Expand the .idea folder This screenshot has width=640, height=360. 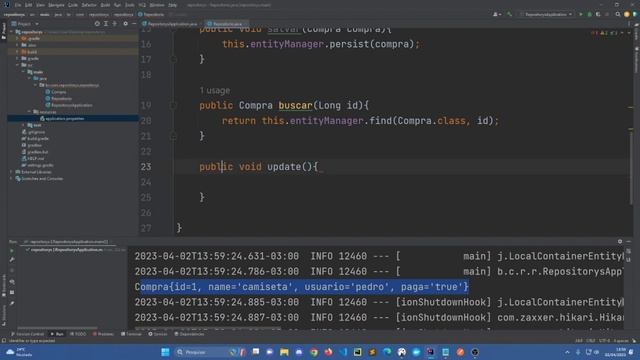coord(18,45)
